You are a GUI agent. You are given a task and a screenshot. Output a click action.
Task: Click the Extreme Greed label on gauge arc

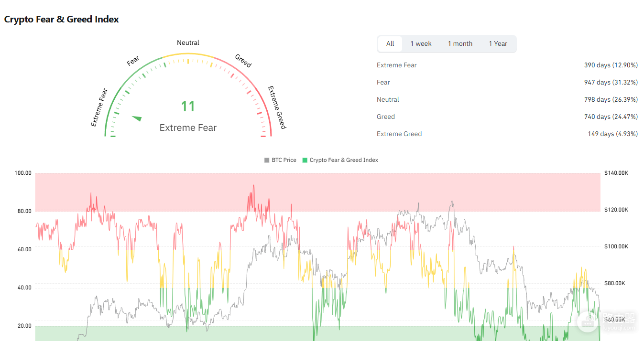pyautogui.click(x=277, y=107)
